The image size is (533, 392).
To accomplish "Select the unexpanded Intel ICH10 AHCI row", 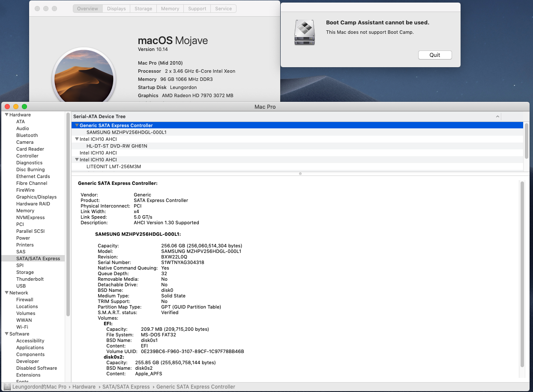I will click(297, 153).
